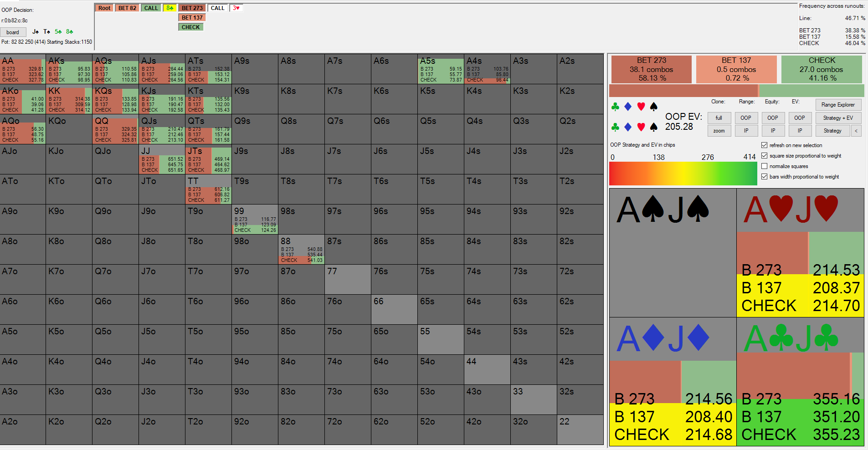Click the BET 273 38.1 combos summary box
Screen dimensions: 868x450
point(652,69)
